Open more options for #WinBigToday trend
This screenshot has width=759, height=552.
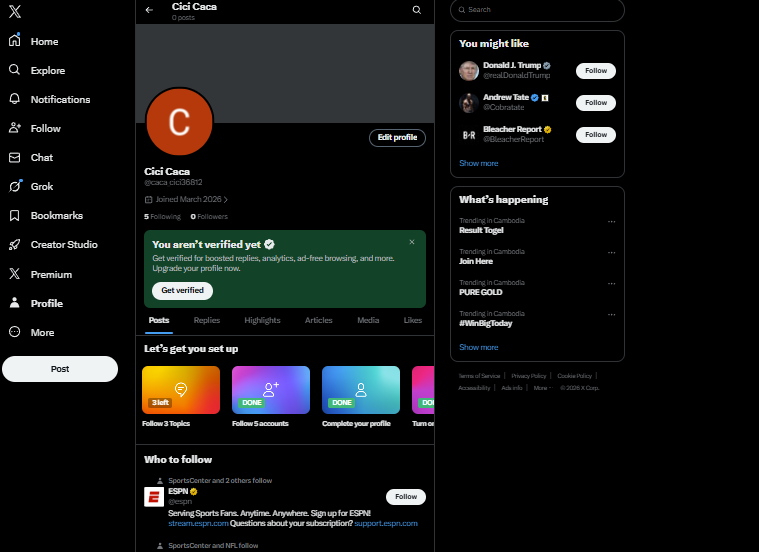[x=611, y=314]
